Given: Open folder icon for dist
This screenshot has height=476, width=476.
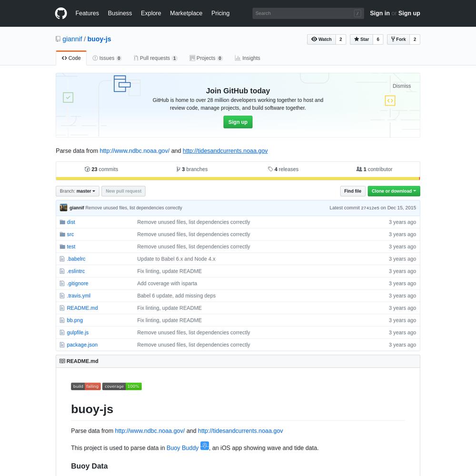Looking at the screenshot, I should [x=62, y=222].
